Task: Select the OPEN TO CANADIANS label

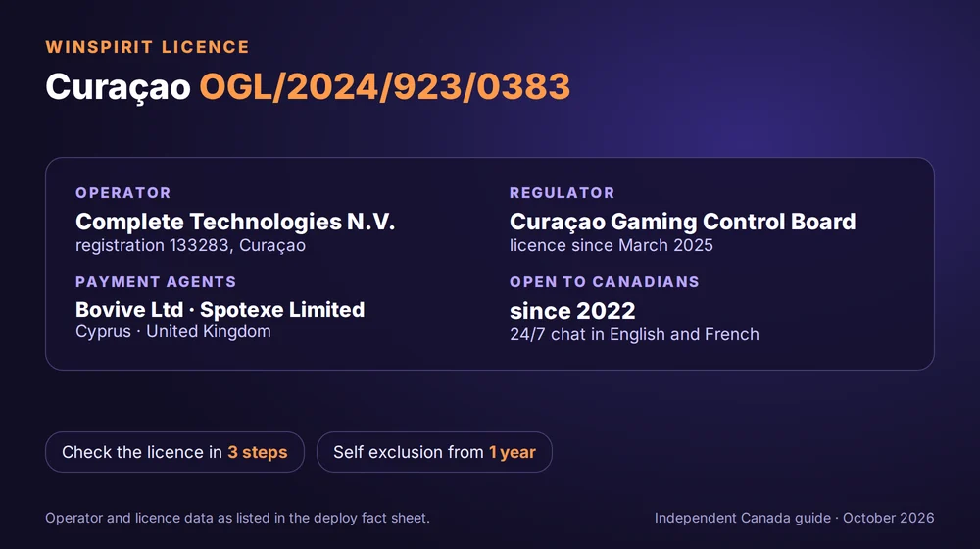Action: (x=605, y=282)
